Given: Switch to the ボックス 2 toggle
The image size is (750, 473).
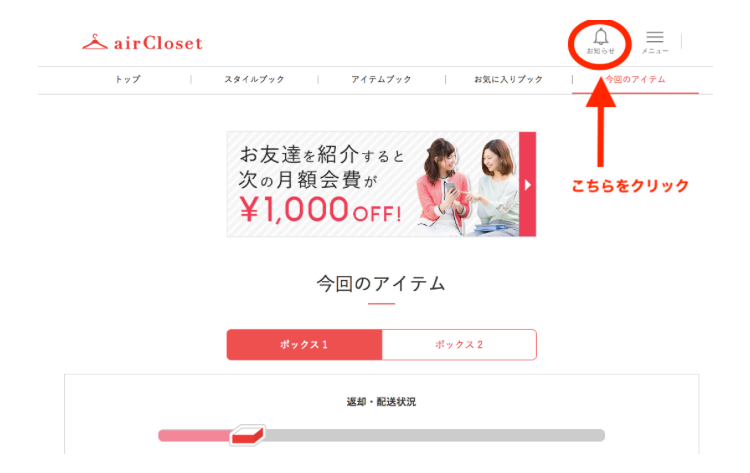Looking at the screenshot, I should [459, 344].
